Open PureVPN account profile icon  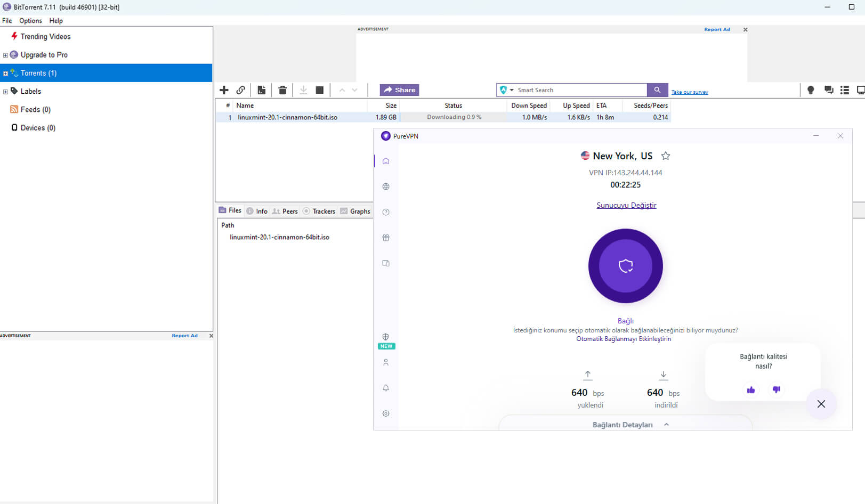point(386,362)
